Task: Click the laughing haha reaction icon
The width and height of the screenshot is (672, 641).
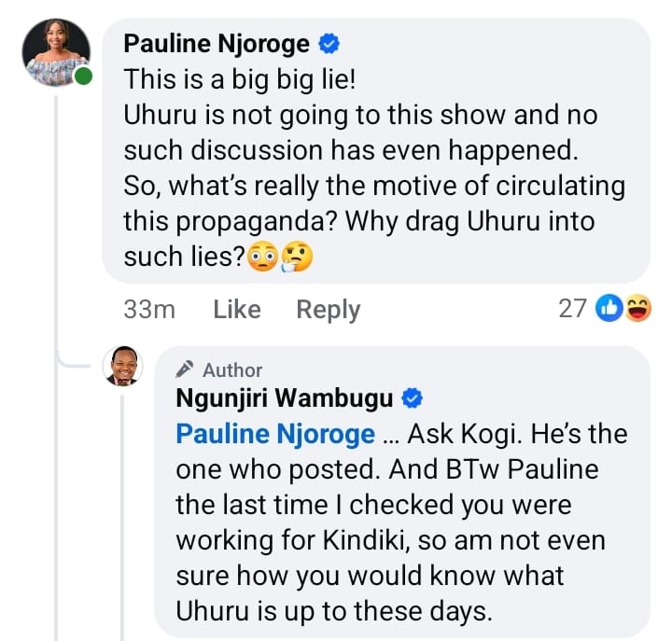Action: click(x=638, y=308)
